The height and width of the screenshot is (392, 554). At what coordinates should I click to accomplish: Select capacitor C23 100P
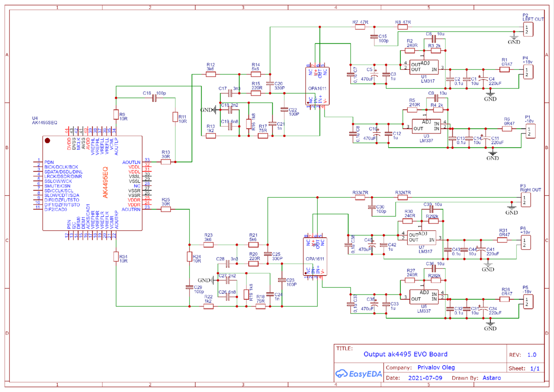click(x=282, y=280)
